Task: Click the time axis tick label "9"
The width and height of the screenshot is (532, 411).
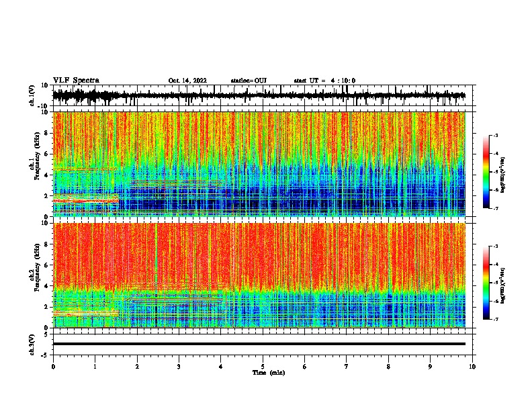Action: 430,367
